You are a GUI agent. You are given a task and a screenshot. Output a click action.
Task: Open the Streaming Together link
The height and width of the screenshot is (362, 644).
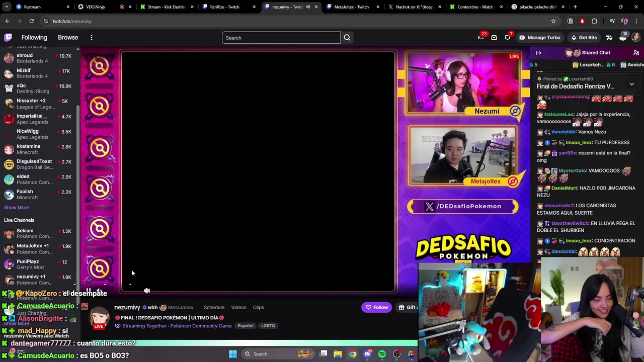coord(144,326)
